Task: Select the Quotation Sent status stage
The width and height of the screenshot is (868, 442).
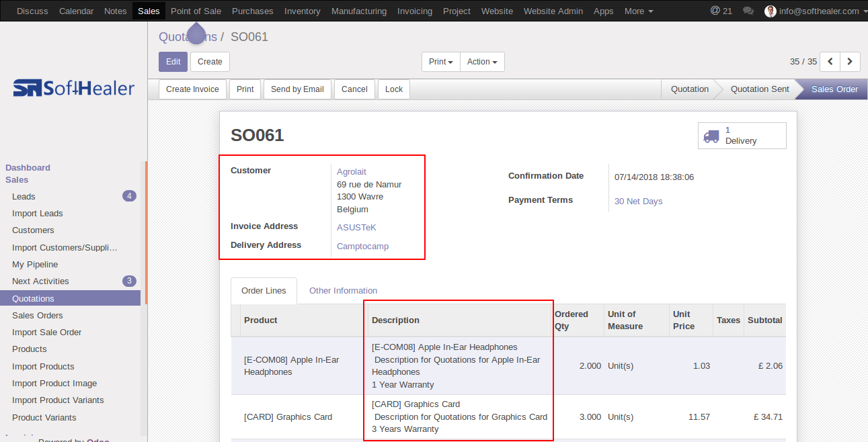Action: coord(760,89)
